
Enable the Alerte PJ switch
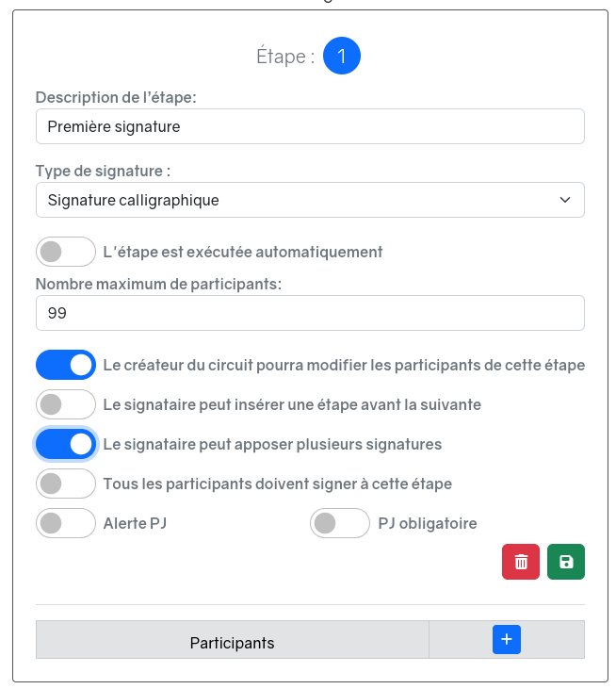66,523
